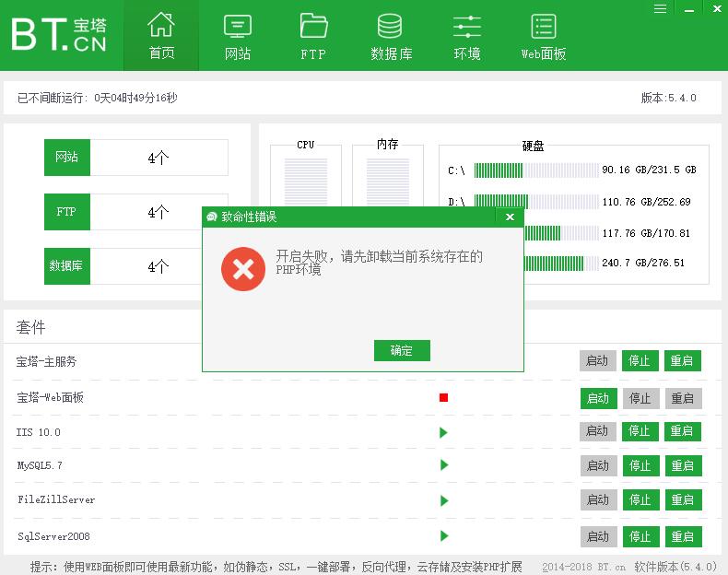Click the red error icon in dialog

click(243, 269)
